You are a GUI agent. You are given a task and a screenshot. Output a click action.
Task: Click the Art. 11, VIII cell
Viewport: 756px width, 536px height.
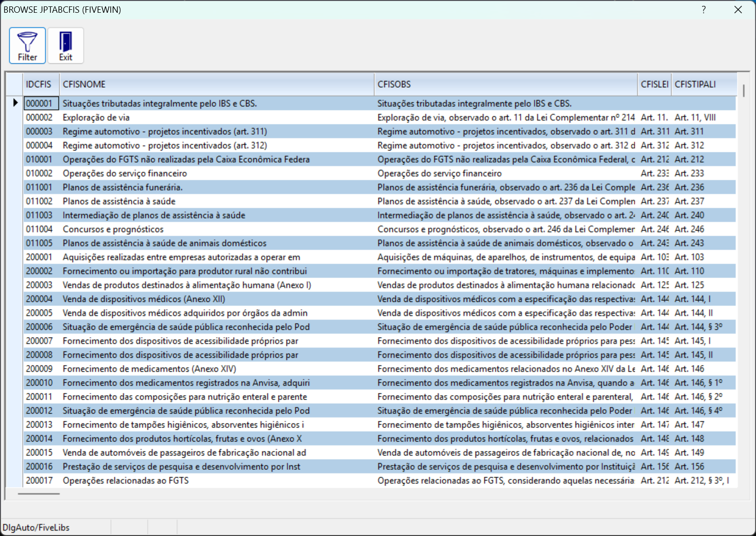(x=695, y=118)
